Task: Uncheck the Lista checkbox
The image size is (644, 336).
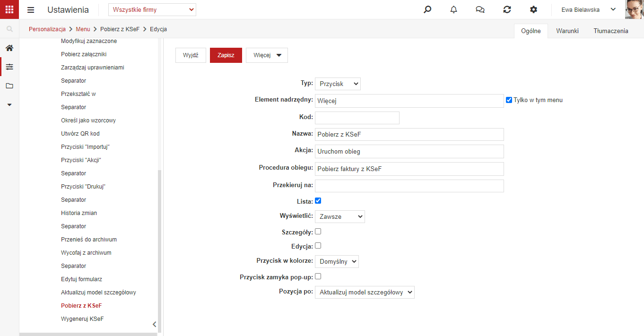Action: [318, 201]
